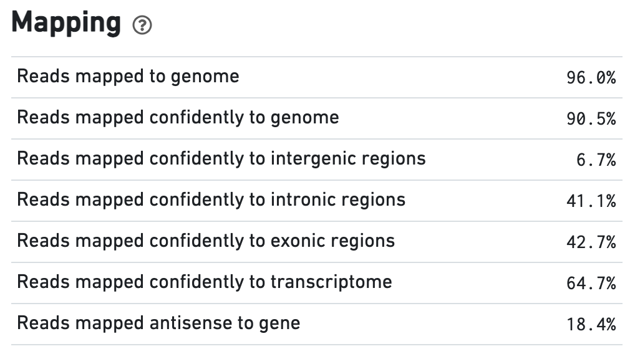The height and width of the screenshot is (364, 635).
Task: Select the confidently mapped intronic regions label
Action: (x=211, y=200)
